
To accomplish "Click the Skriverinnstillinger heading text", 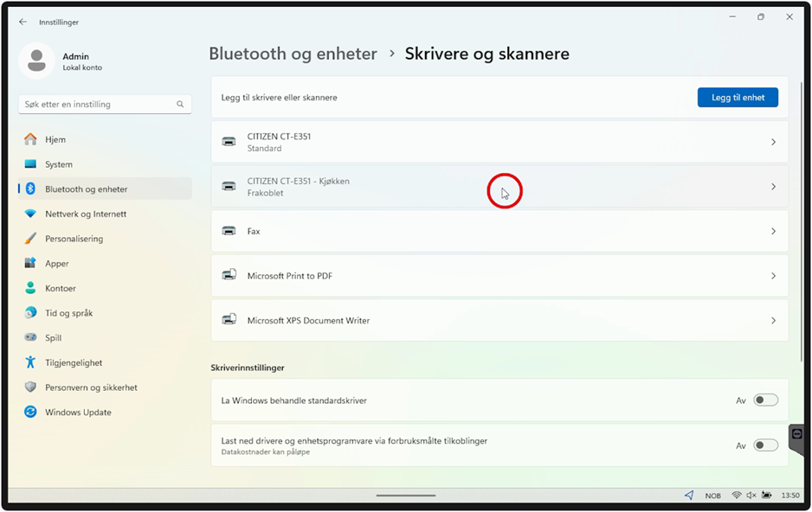I will click(x=248, y=368).
